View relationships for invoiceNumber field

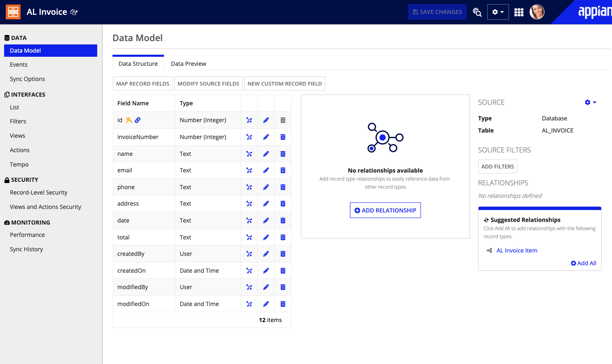249,137
